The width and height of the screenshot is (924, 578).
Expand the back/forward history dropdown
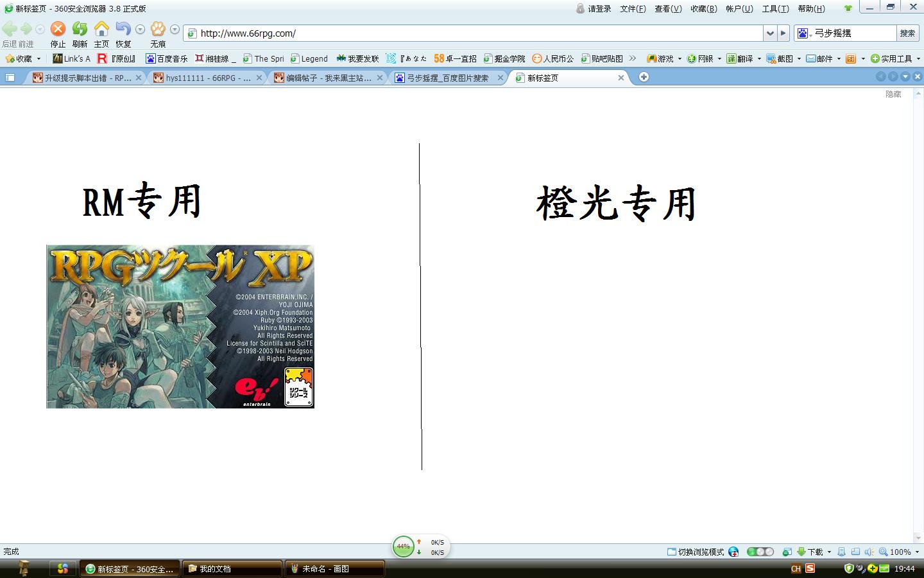40,30
